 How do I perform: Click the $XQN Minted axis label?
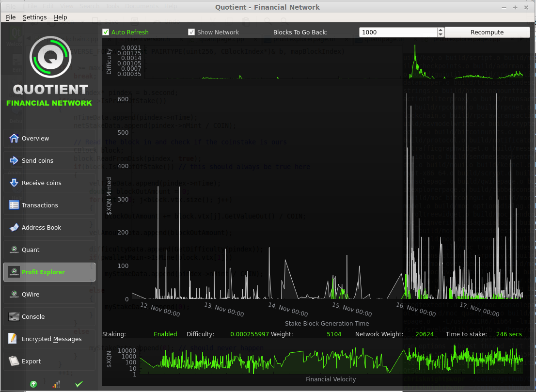point(109,196)
